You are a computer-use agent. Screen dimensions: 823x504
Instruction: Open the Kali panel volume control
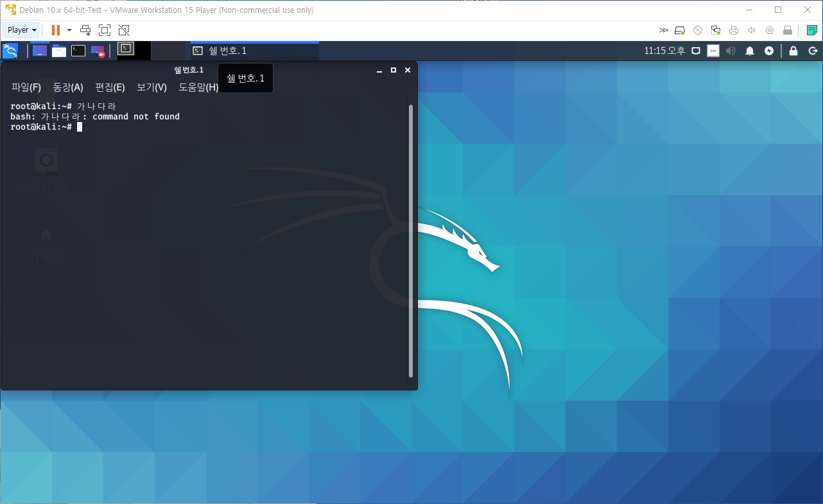click(731, 51)
